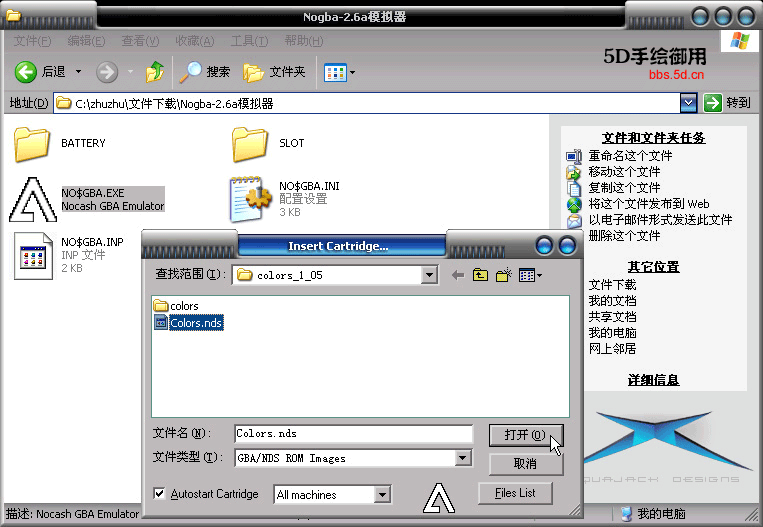The image size is (763, 527).
Task: Open 我的电脑 under other places
Action: tap(612, 333)
